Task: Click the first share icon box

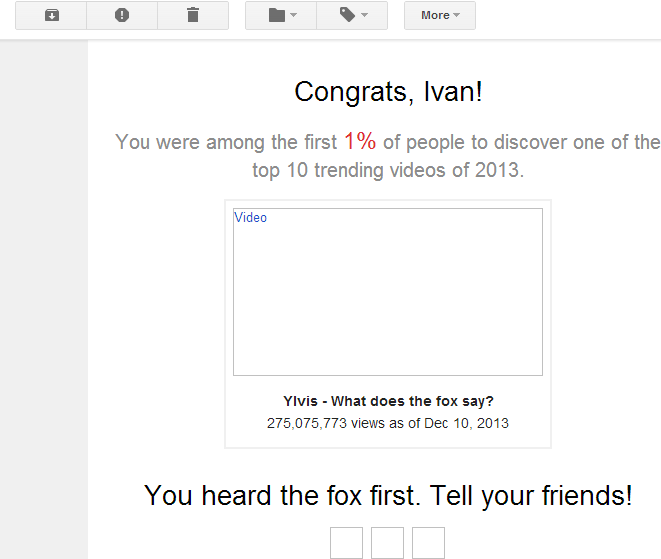Action: click(347, 543)
